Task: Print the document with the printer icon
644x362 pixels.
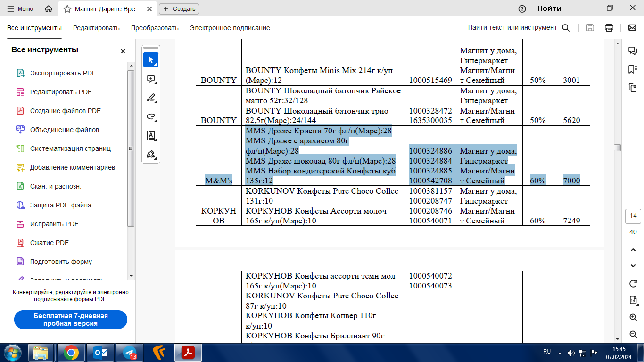Action: [609, 28]
